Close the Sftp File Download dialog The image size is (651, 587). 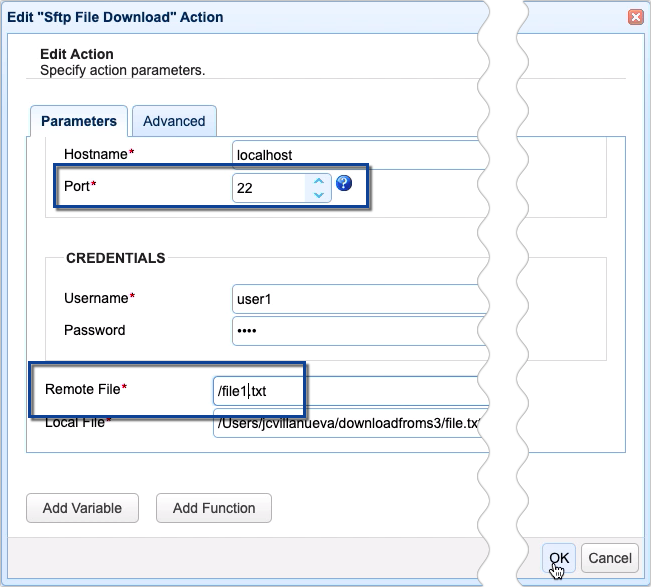tap(635, 17)
